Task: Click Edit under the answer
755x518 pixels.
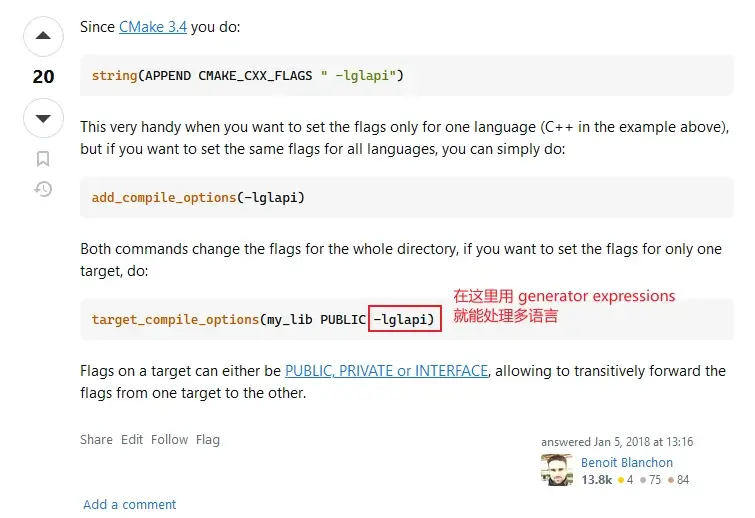Action: (132, 440)
